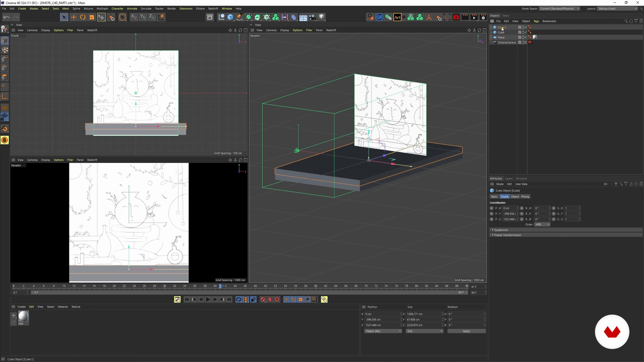The image size is (644, 362).
Task: Select Edges mode in left sidebar
Action: [5, 68]
